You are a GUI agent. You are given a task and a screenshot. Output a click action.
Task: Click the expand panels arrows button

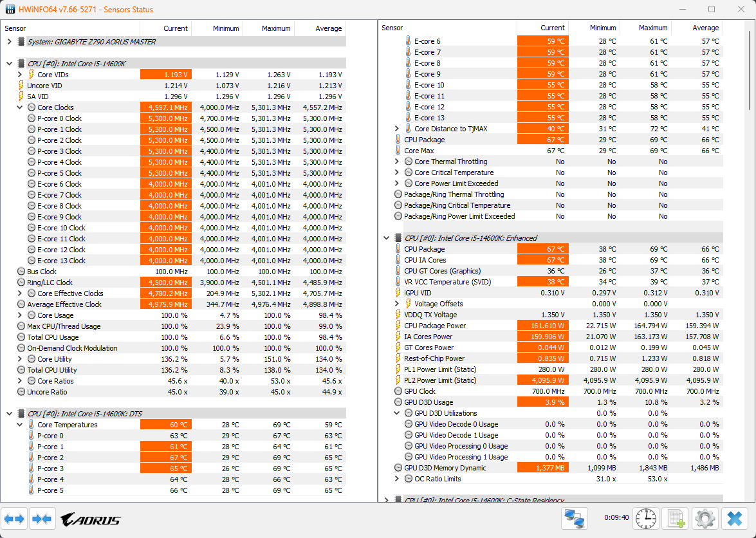pyautogui.click(x=15, y=519)
